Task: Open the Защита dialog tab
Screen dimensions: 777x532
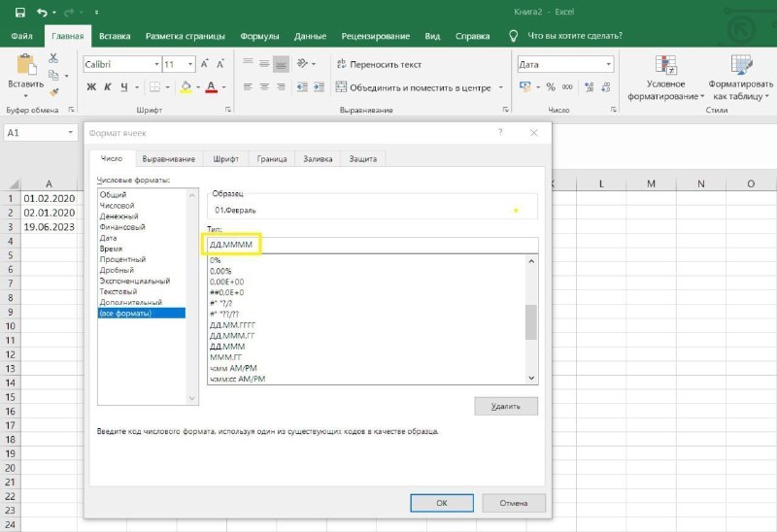Action: pos(362,159)
